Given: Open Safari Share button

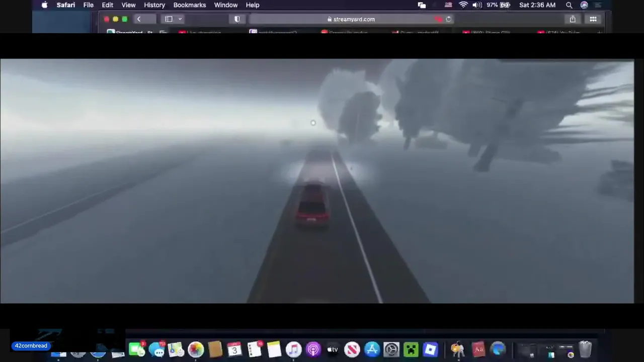Looking at the screenshot, I should coord(573,19).
